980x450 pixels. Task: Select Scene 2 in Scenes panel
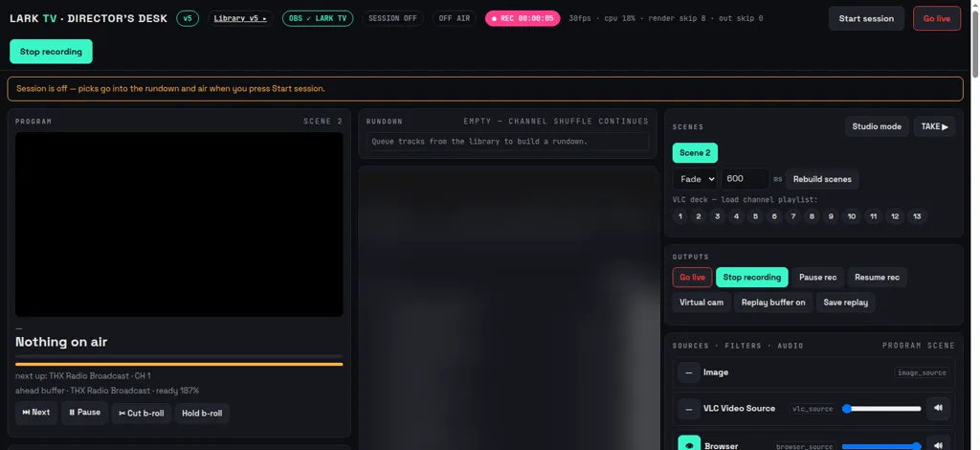pyautogui.click(x=695, y=153)
